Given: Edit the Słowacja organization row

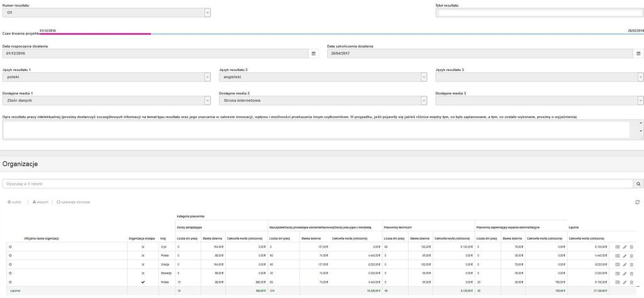Looking at the screenshot, I should 625,273.
